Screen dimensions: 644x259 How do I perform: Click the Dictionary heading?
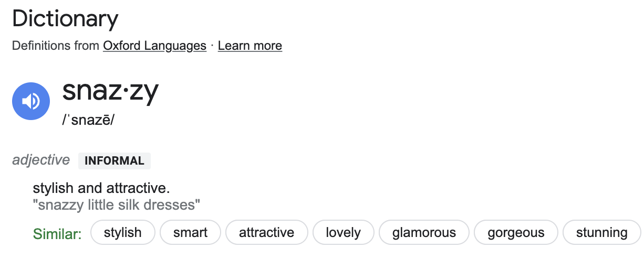coord(65,19)
